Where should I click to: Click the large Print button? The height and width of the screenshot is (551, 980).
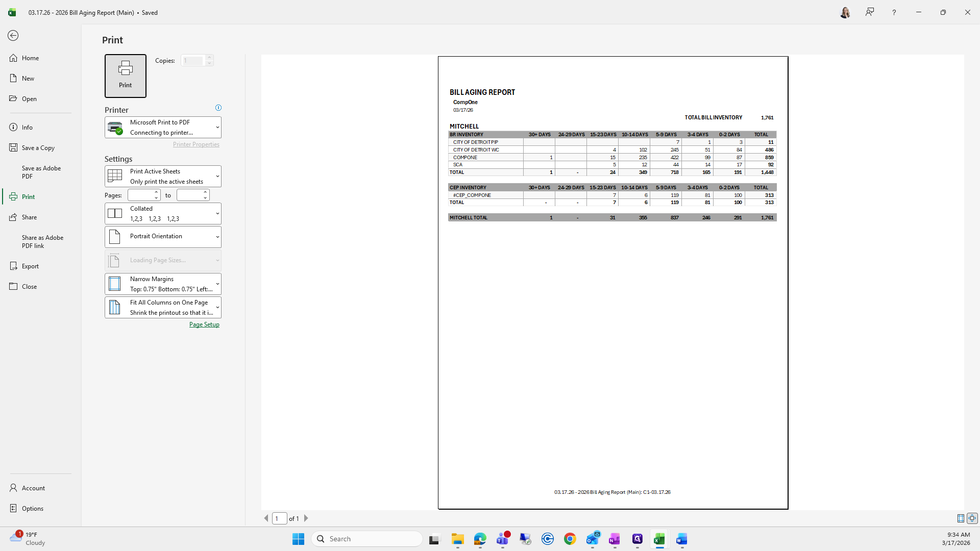coord(125,76)
